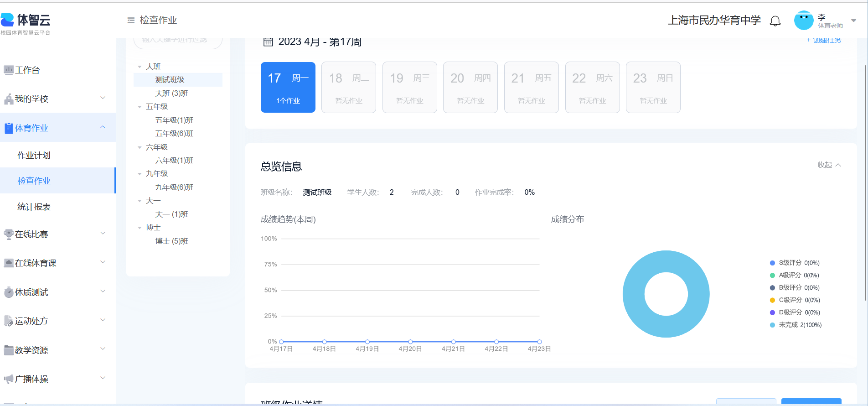Image resolution: width=868 pixels, height=406 pixels.
Task: Click the 运动处方 icon
Action: [9, 321]
